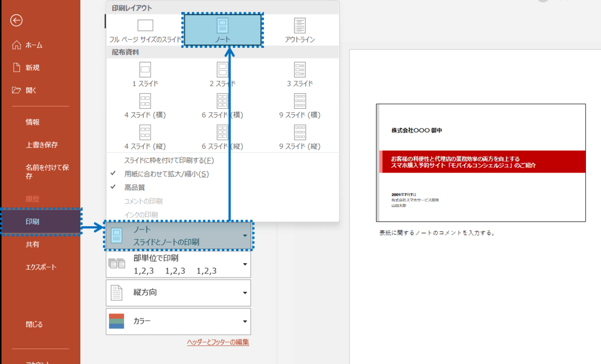Choose the 6 スライド (横) handout icon
This screenshot has height=364, width=601.
point(223,101)
